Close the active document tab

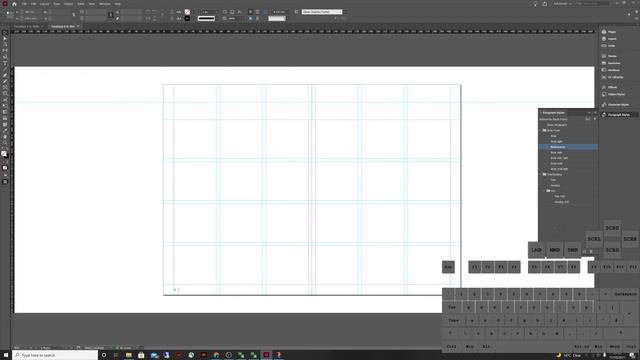click(x=78, y=27)
